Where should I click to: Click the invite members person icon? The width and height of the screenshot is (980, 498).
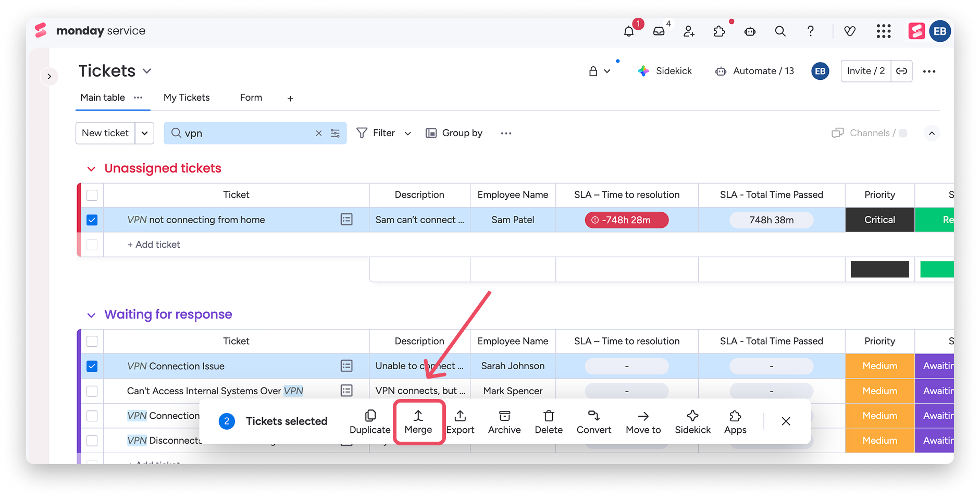(689, 31)
